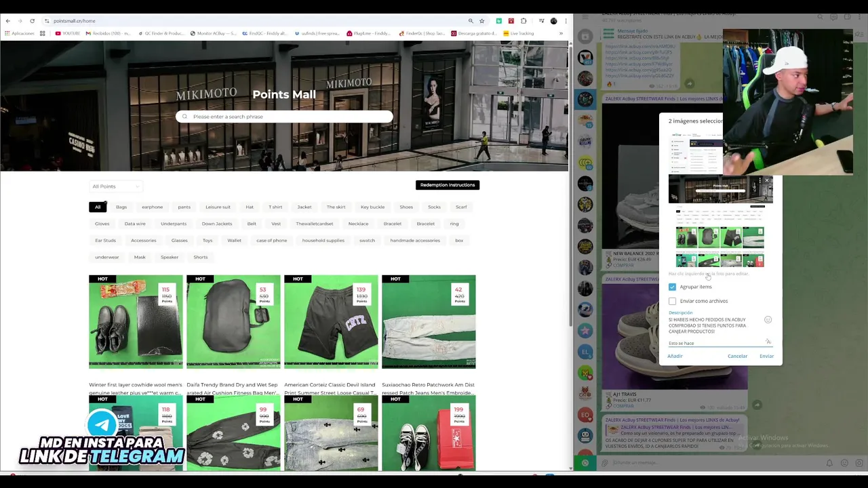This screenshot has height=488, width=868.
Task: Click the AI text icon in the description box
Action: coord(768,342)
